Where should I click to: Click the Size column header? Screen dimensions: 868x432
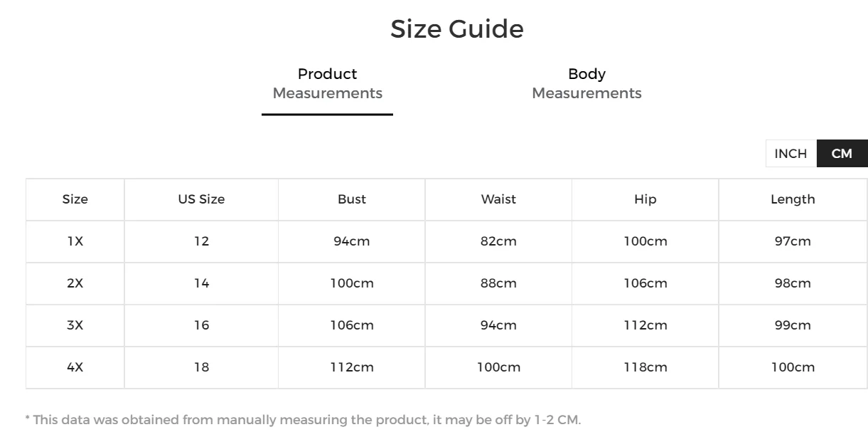tap(75, 199)
